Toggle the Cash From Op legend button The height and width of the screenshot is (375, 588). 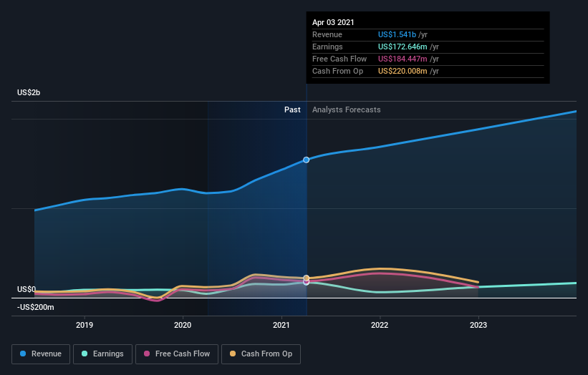pos(261,354)
